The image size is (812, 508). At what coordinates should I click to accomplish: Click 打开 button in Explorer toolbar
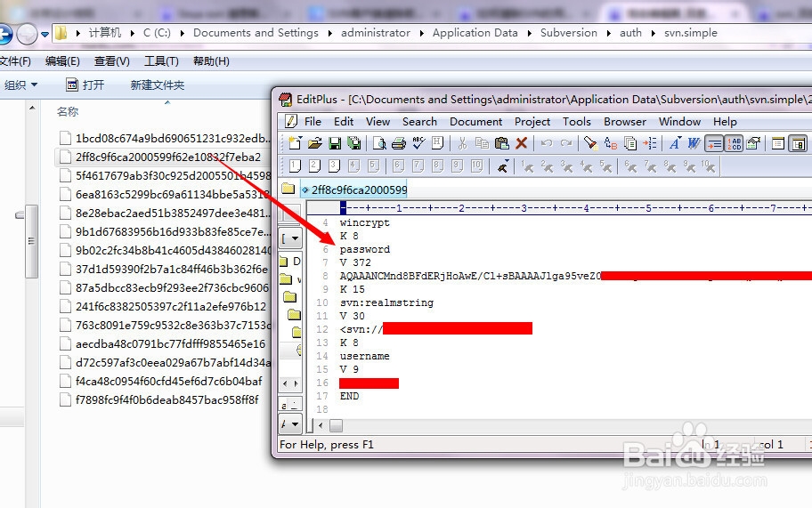coord(86,85)
